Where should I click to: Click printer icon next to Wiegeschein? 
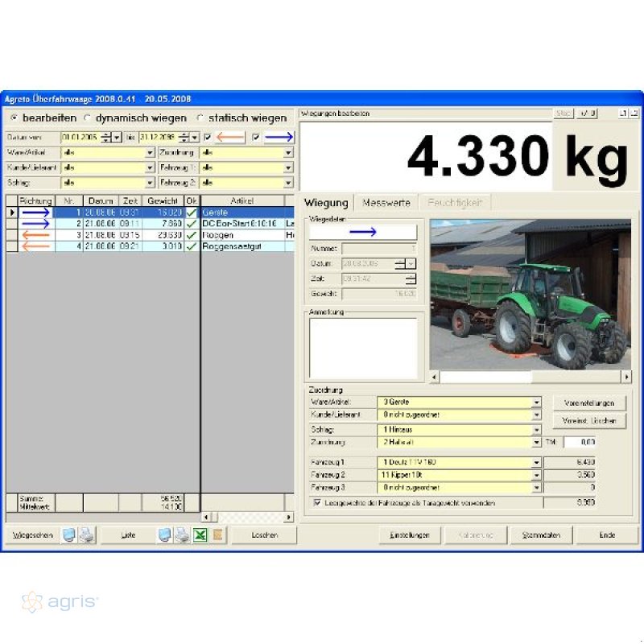[86, 535]
